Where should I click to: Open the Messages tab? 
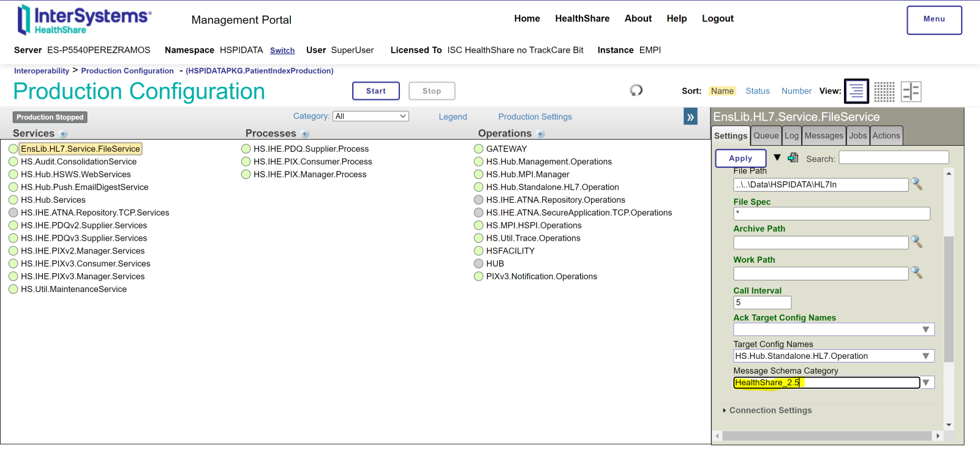coord(823,136)
